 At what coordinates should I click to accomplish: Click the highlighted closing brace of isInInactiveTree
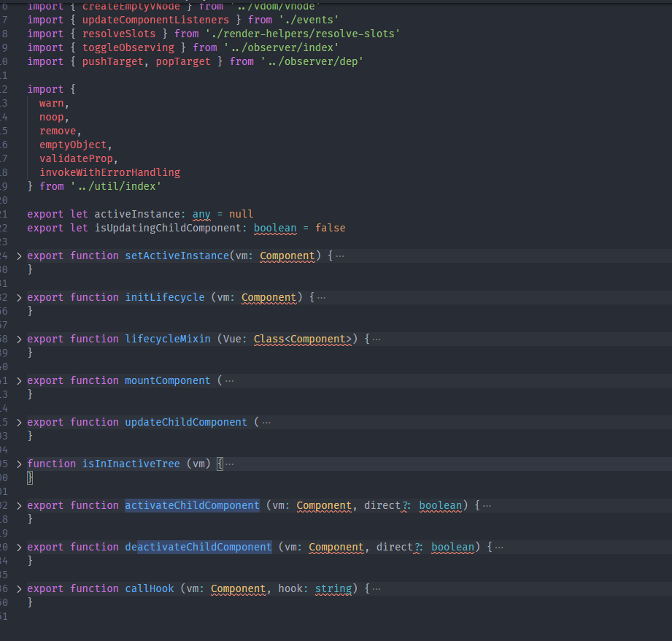click(30, 477)
